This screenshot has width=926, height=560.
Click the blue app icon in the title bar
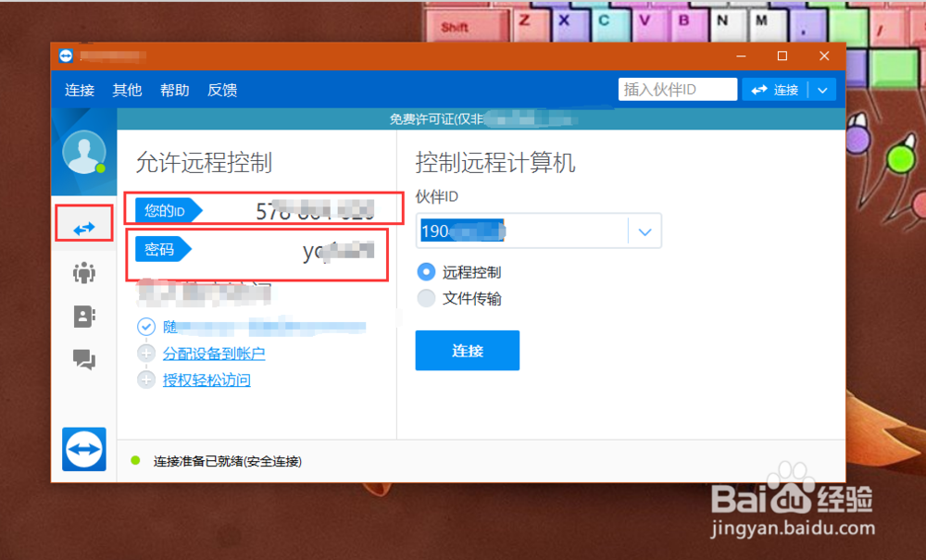pyautogui.click(x=66, y=55)
